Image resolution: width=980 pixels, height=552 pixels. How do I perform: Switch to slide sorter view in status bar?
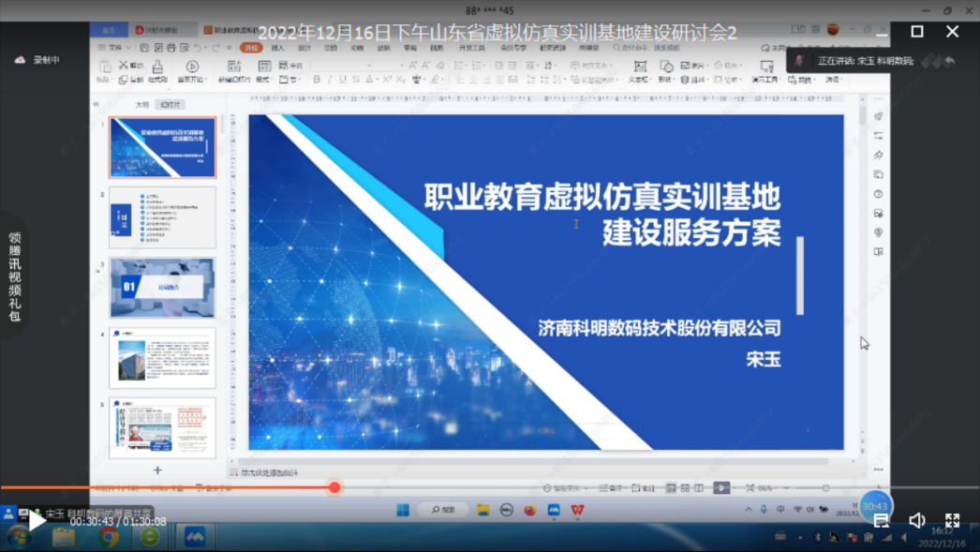[x=685, y=487]
